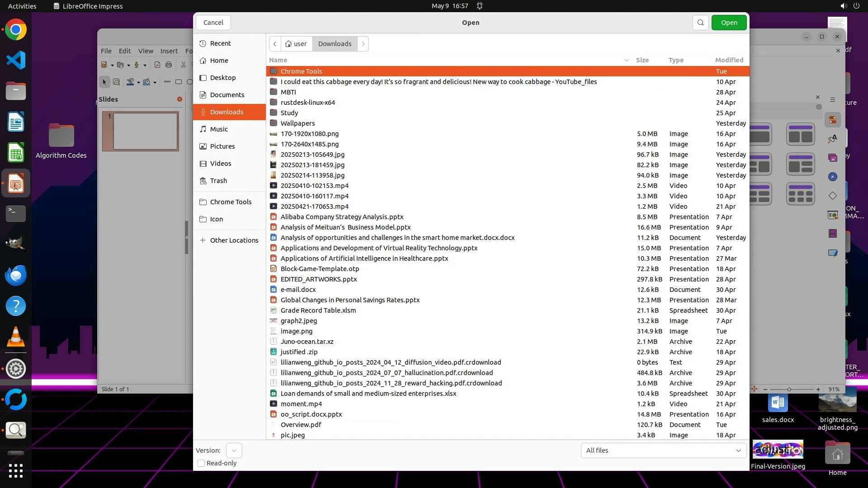Viewport: 868px width, 488px height.
Task: Select the Overview.pdf file
Action: [301, 425]
